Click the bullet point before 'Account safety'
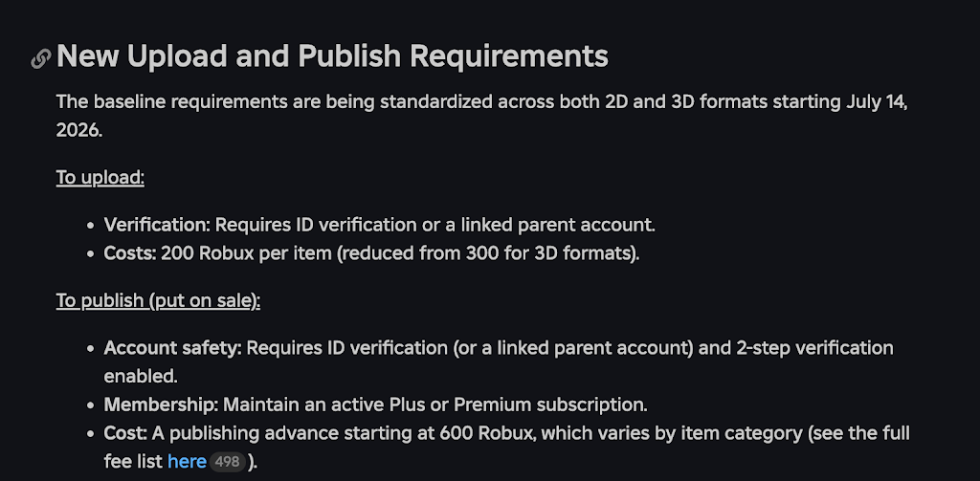The height and width of the screenshot is (481, 980). [91, 349]
